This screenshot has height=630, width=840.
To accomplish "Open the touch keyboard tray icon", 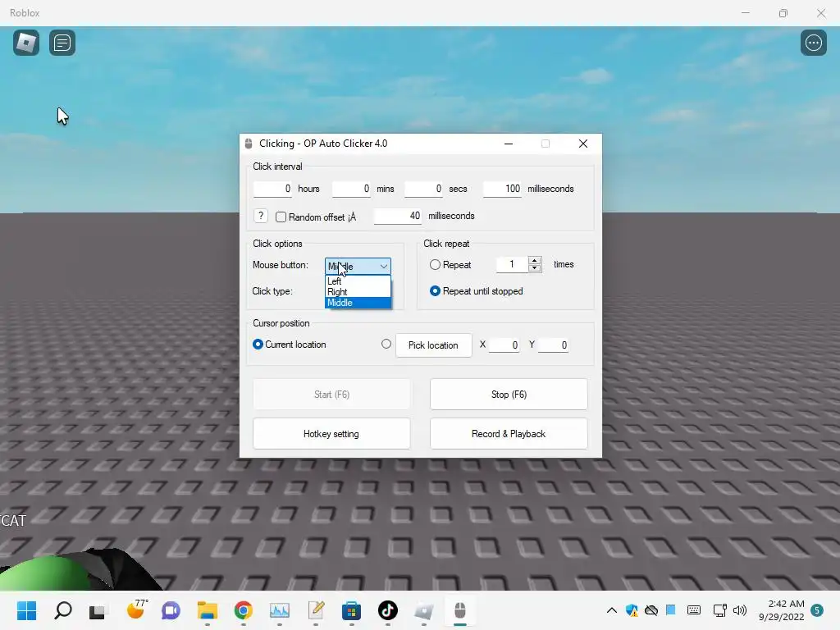I will (x=694, y=610).
